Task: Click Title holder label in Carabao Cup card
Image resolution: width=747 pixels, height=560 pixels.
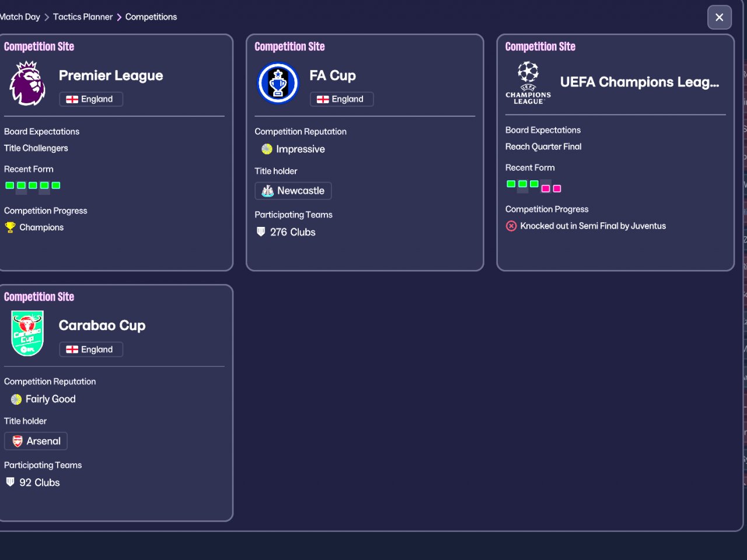Action: pos(25,421)
